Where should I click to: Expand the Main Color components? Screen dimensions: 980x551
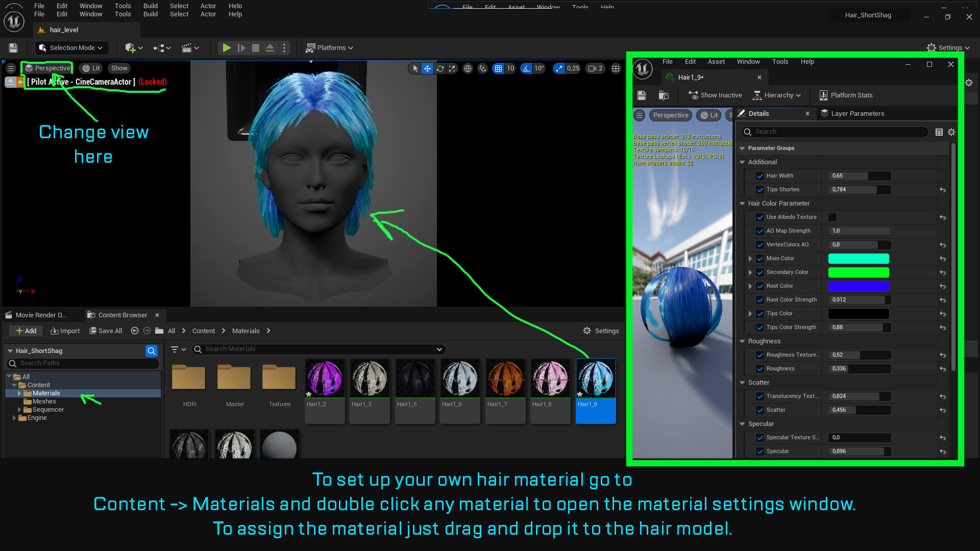point(750,259)
